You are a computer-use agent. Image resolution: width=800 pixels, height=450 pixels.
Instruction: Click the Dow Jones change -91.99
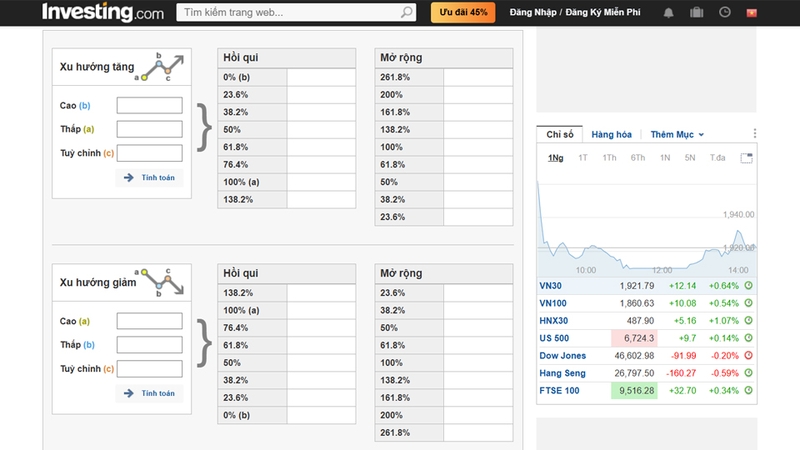(684, 356)
